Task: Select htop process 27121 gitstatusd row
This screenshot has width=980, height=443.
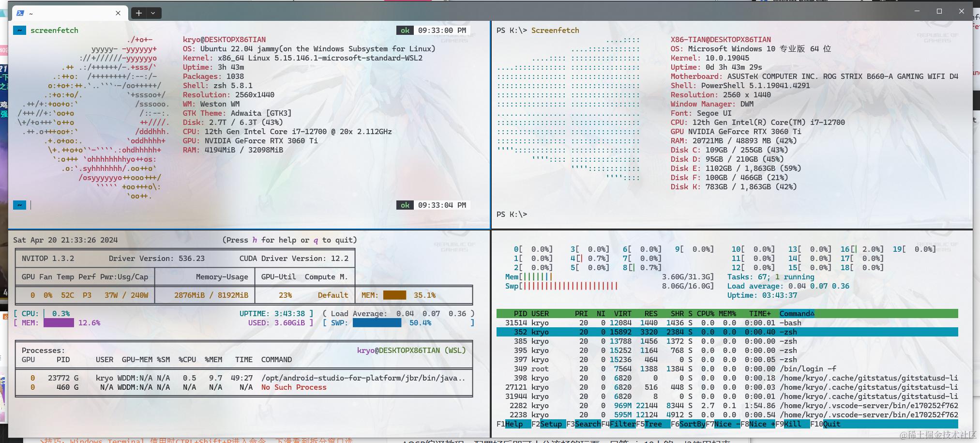Action: [727, 387]
